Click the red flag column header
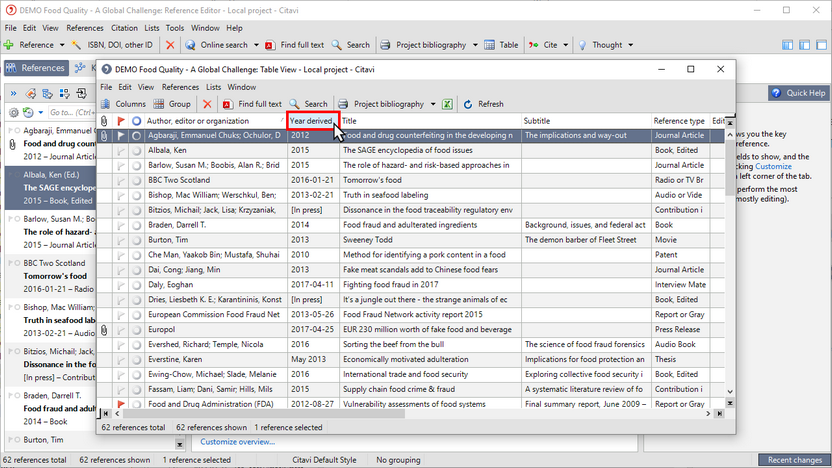 click(121, 121)
